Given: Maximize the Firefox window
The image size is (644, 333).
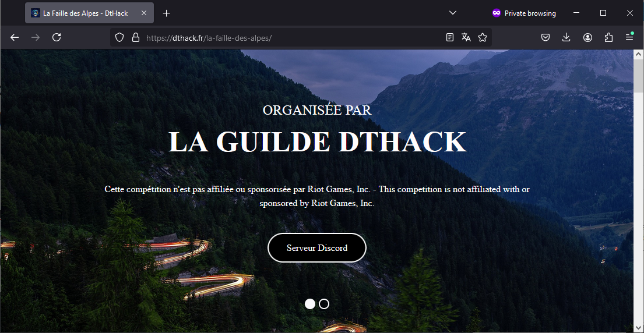Looking at the screenshot, I should [x=603, y=13].
